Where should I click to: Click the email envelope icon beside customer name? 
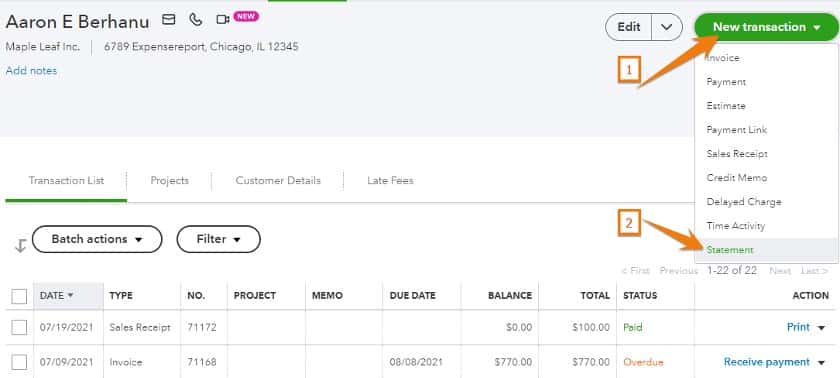tap(169, 20)
